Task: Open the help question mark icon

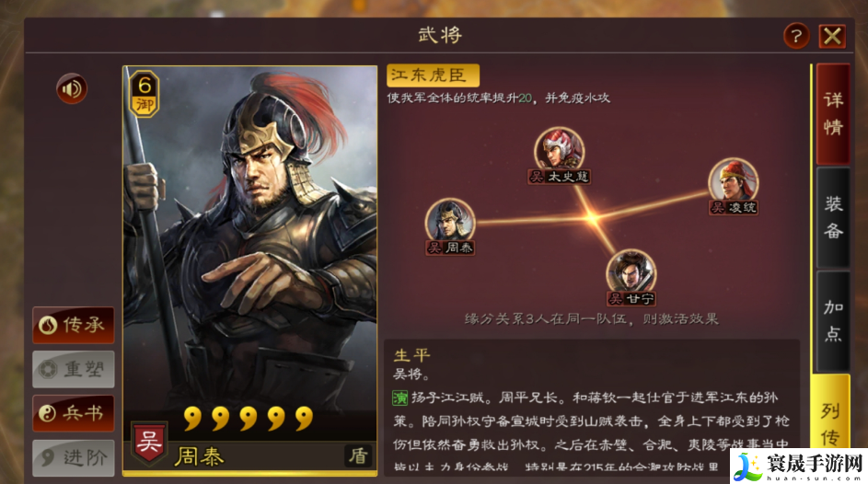Action: point(796,37)
